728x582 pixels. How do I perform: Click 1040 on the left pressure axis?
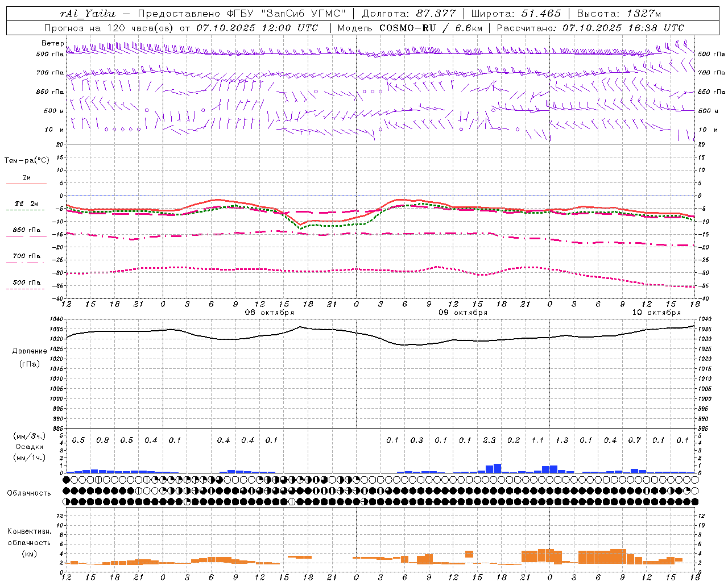click(57, 319)
